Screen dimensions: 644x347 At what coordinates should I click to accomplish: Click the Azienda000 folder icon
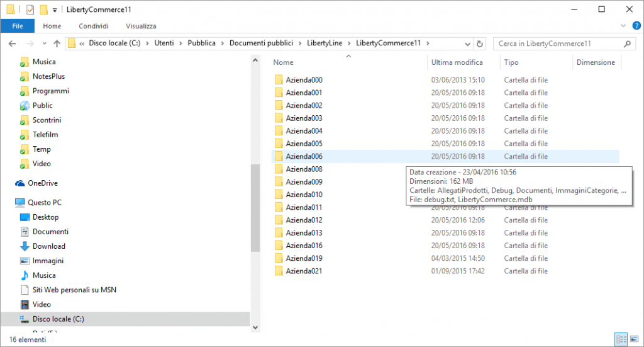click(279, 80)
